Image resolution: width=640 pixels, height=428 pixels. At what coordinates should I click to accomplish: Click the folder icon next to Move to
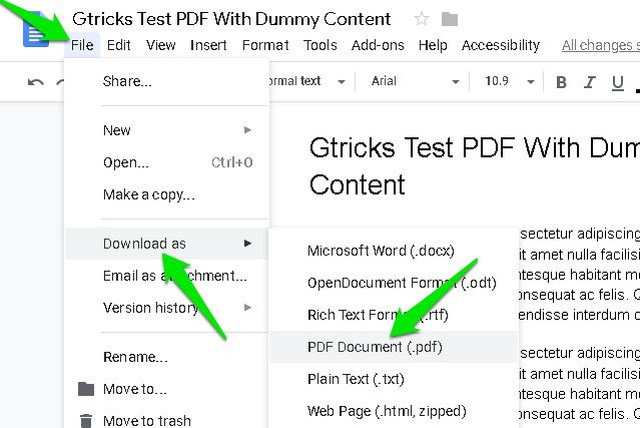click(86, 389)
